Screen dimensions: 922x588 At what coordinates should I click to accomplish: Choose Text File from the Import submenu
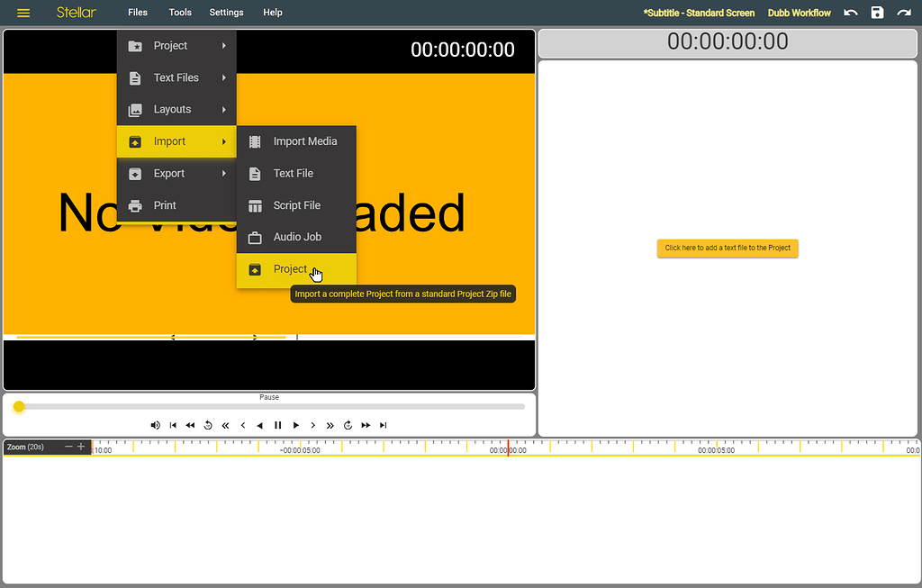pos(296,174)
